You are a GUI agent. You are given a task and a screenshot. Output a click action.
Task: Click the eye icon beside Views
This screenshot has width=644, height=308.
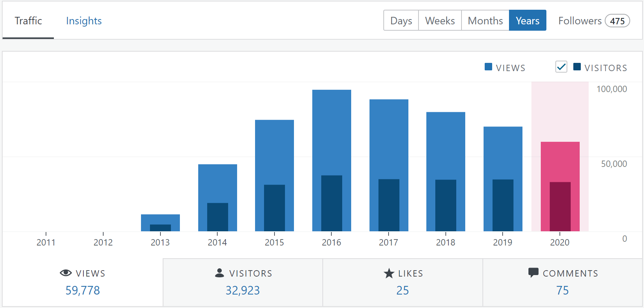point(66,273)
